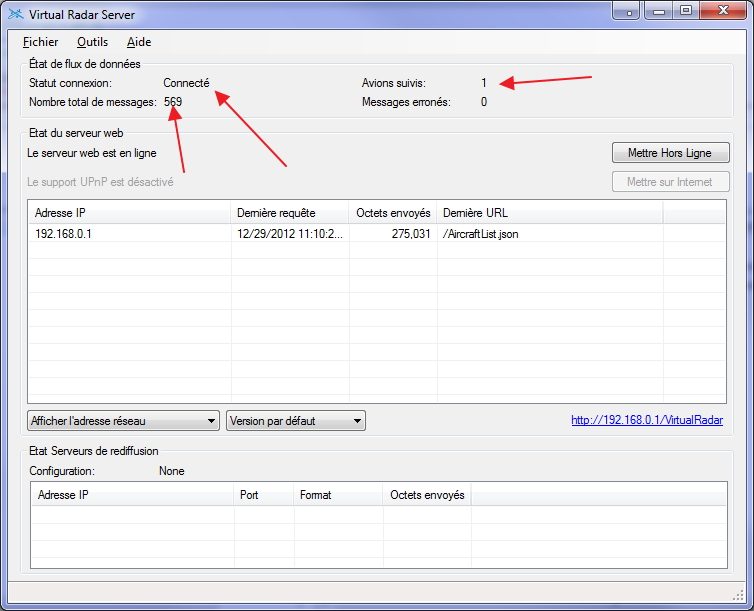Click the Messages erronés value 0
This screenshot has height=611, width=754.
[484, 102]
